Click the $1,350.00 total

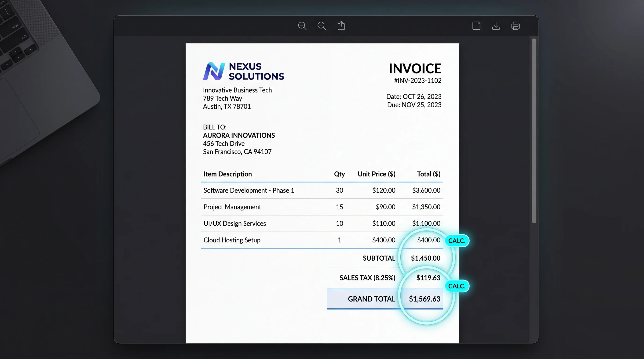point(426,207)
